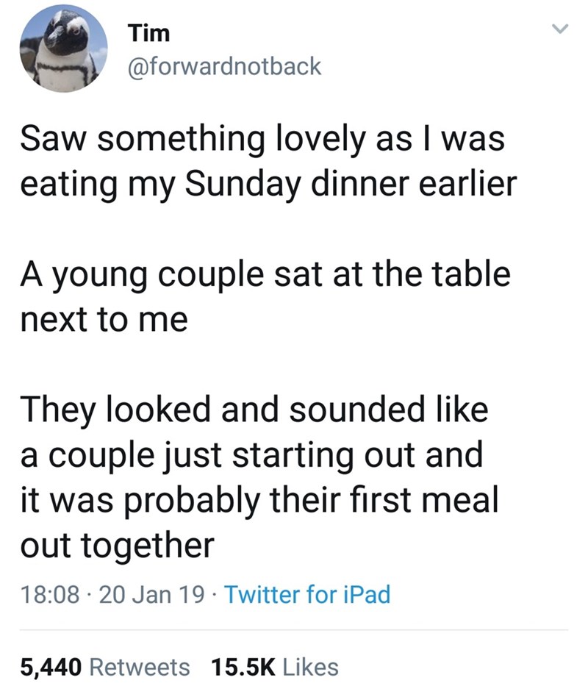The image size is (588, 700).
Task: Click the divider line above the retweet counts
Action: (x=294, y=630)
